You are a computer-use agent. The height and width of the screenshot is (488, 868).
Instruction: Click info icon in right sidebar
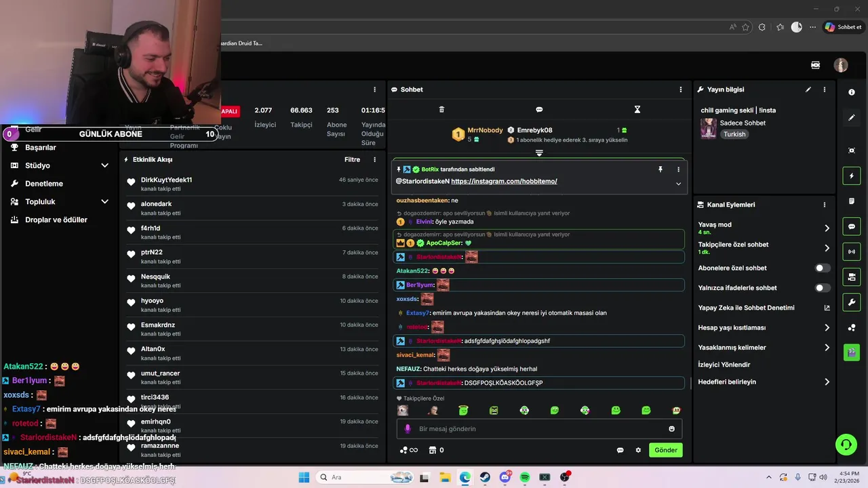[852, 92]
